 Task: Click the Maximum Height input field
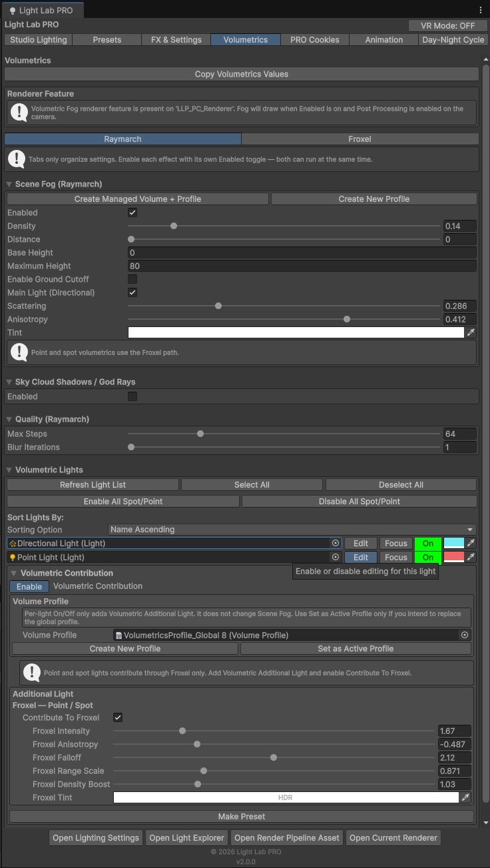302,266
